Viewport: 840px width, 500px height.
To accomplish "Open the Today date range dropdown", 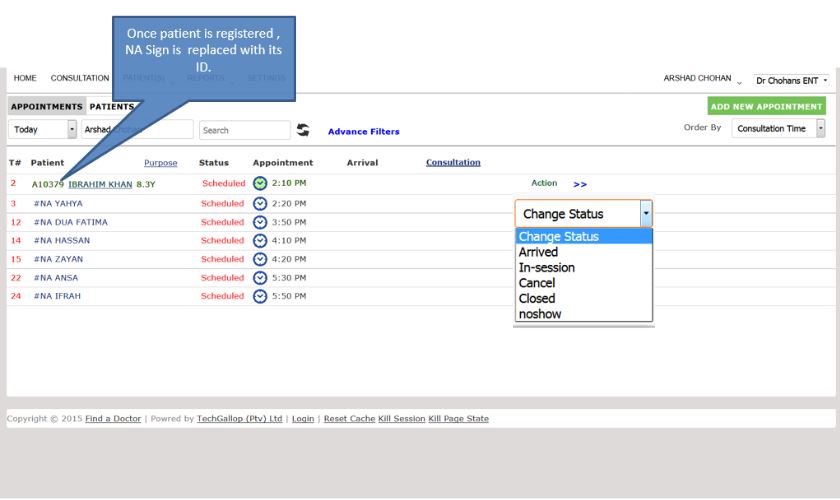I will coord(42,129).
